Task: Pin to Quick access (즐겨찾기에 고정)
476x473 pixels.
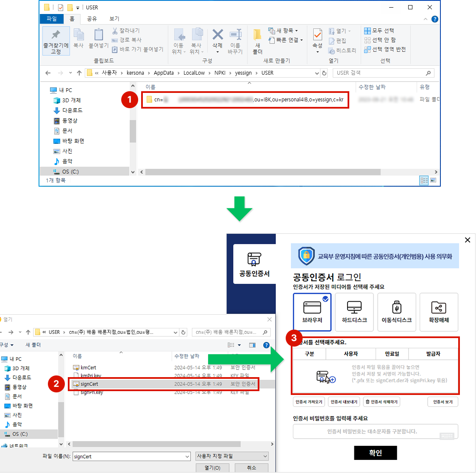Action: [56, 41]
